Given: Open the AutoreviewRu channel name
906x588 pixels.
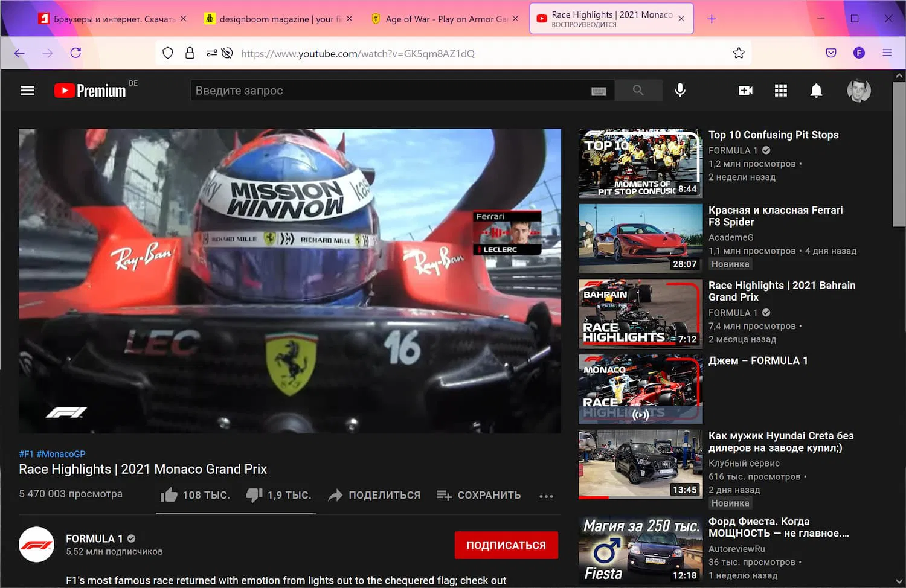Looking at the screenshot, I should (737, 549).
